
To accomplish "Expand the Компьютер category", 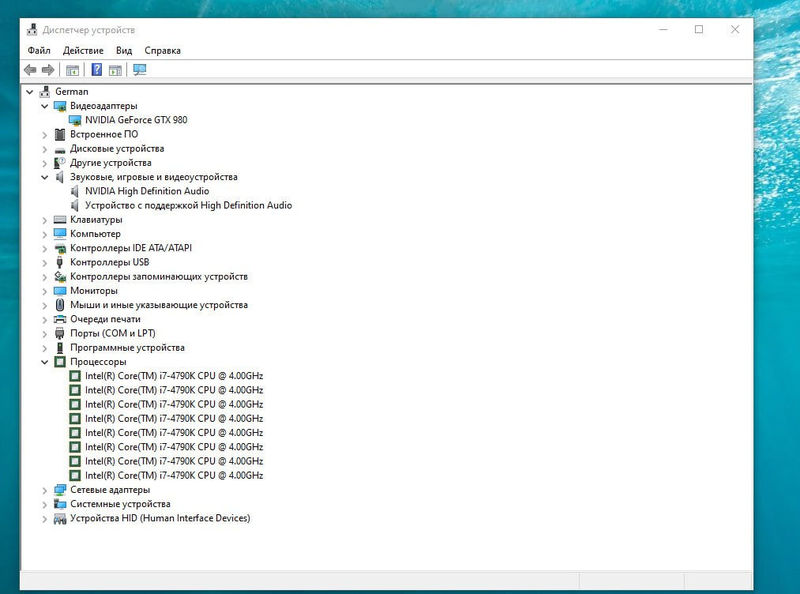I will point(44,234).
